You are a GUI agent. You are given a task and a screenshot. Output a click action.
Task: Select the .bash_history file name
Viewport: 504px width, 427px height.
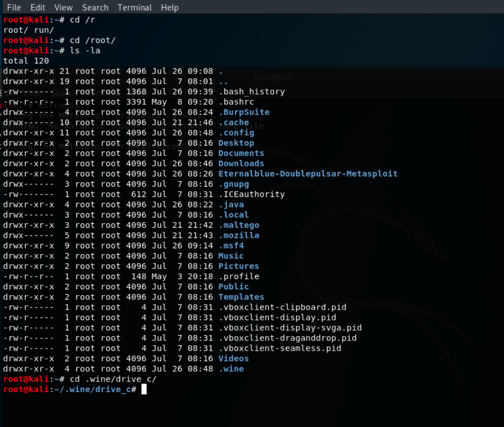click(x=251, y=91)
